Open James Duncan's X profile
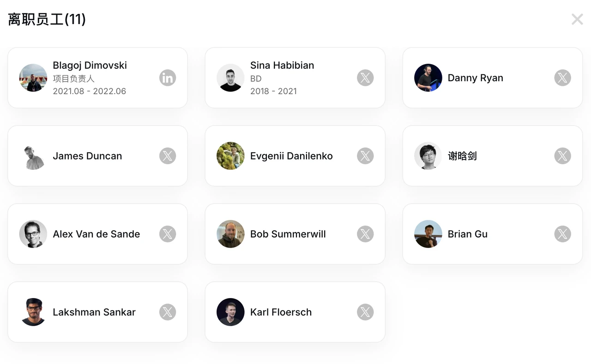The width and height of the screenshot is (591, 364). (168, 155)
